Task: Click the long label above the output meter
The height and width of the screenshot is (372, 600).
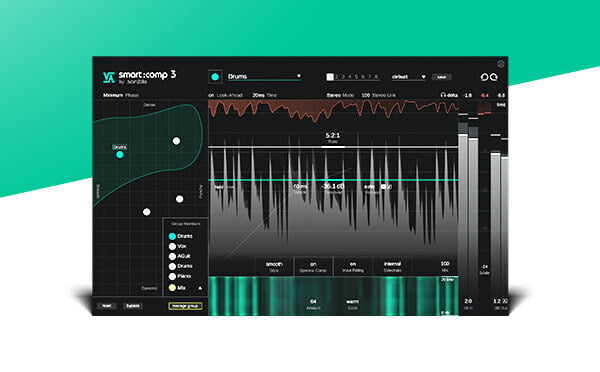Action: pyautogui.click(x=501, y=104)
